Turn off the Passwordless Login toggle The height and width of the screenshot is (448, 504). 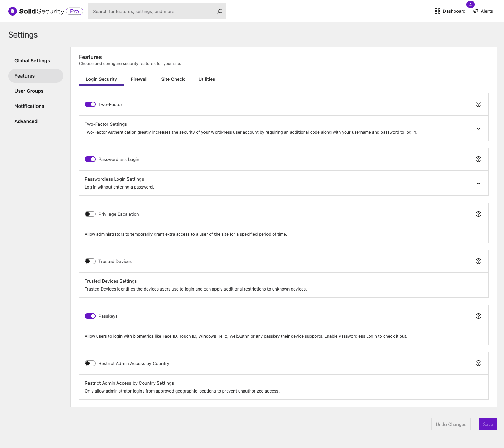point(90,159)
